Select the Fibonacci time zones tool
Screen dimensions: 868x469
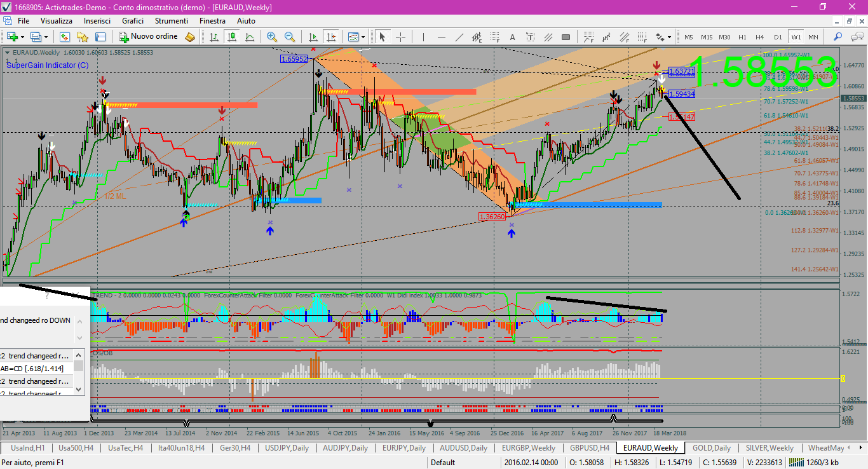pos(641,37)
